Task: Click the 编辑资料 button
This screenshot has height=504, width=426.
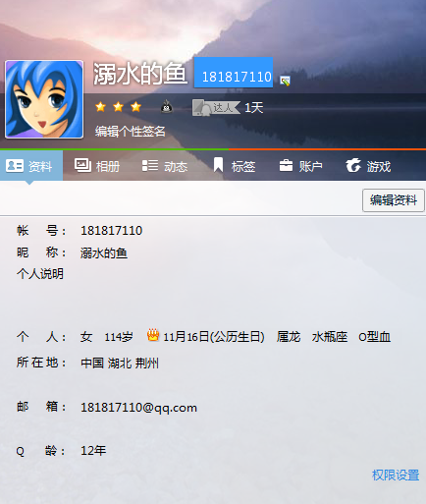Action: (x=394, y=200)
